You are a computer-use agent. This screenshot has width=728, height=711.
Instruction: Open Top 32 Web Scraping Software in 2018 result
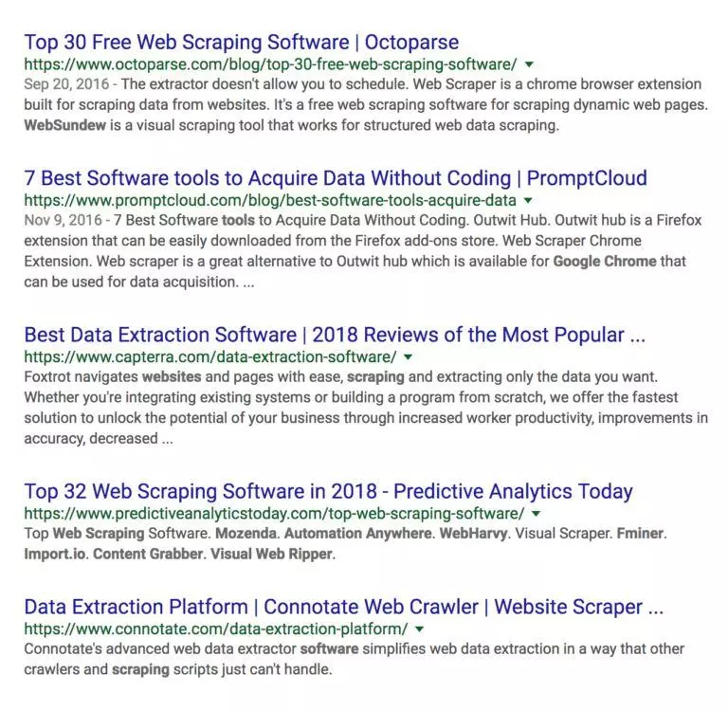click(x=328, y=491)
